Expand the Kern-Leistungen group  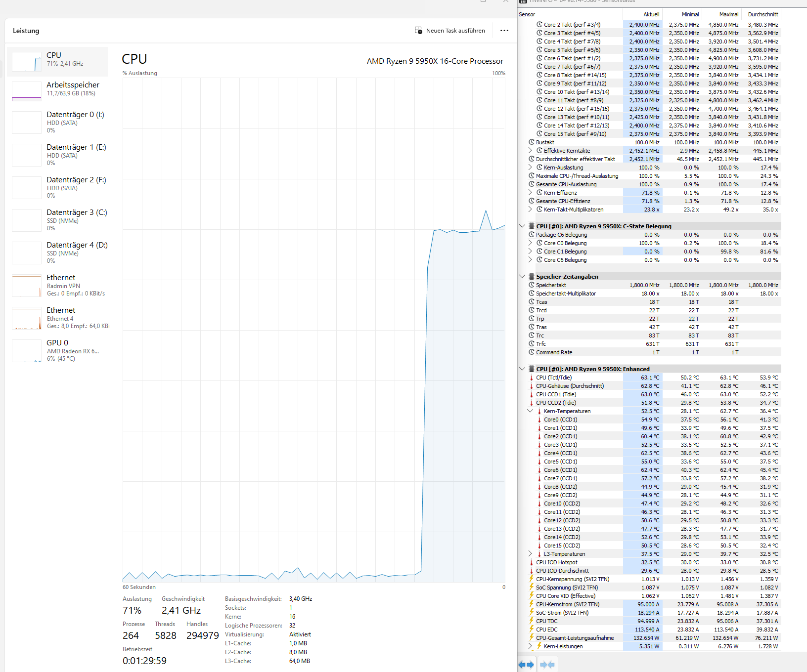point(530,646)
